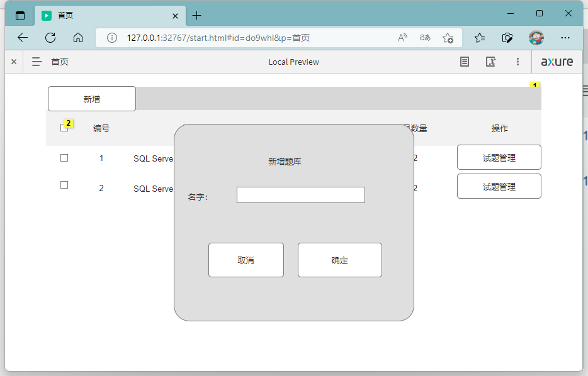The height and width of the screenshot is (376, 588).
Task: Click the 新增题库 dialog title
Action: 285,162
